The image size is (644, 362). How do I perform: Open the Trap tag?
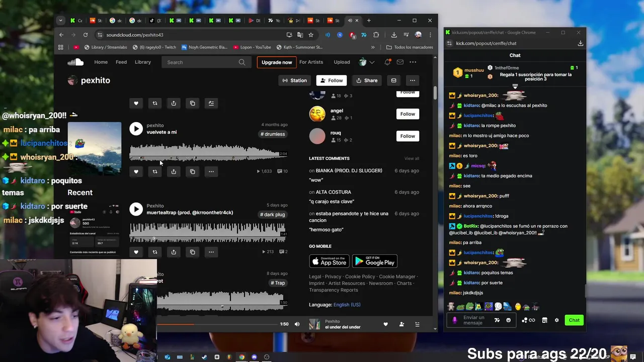pyautogui.click(x=278, y=283)
